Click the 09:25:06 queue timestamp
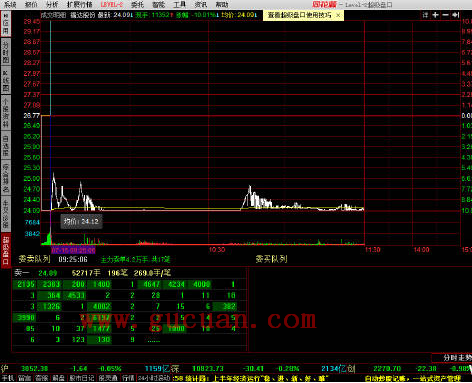Viewport: 472px width, 383px height. pos(73,259)
